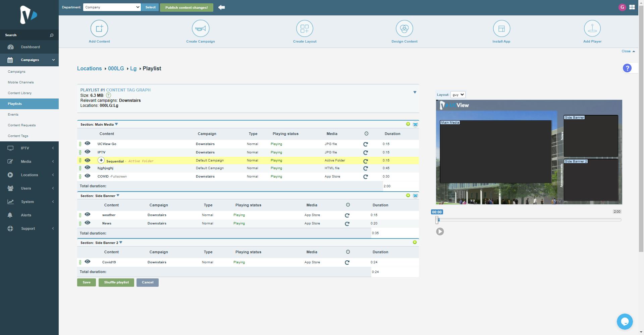Viewport: 644px width, 335px height.
Task: Expand the Side Banner 2 section arrow
Action: click(121, 242)
